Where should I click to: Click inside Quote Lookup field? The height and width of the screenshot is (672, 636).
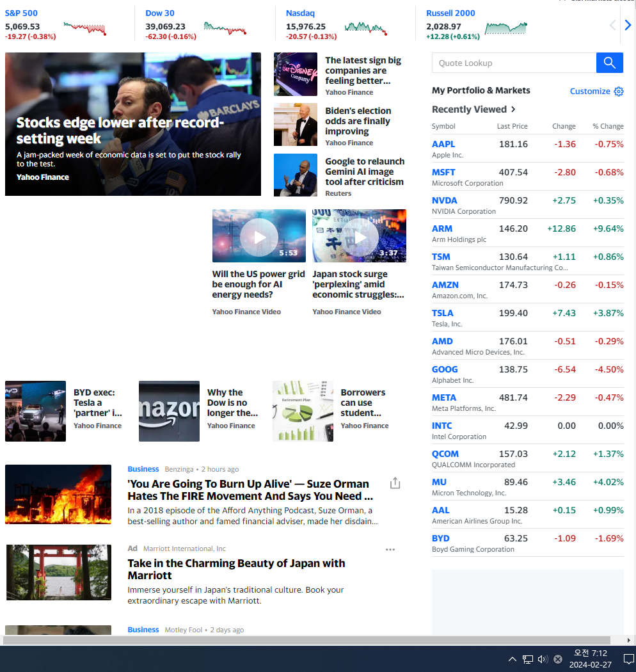(x=514, y=63)
